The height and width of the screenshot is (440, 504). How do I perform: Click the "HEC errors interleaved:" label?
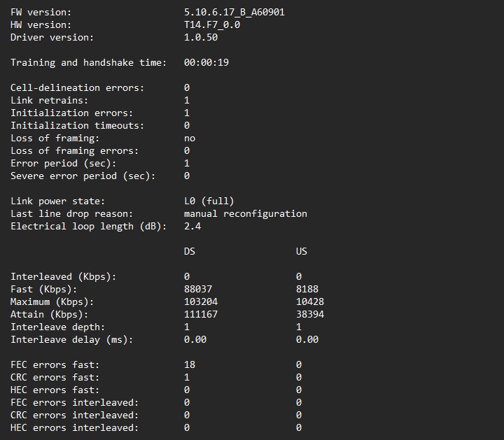[75, 428]
